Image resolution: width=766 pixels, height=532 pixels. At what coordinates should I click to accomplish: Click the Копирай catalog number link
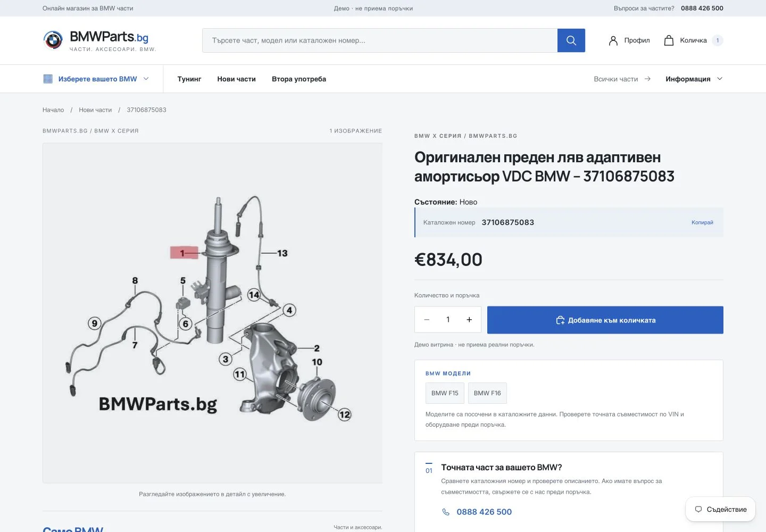702,222
